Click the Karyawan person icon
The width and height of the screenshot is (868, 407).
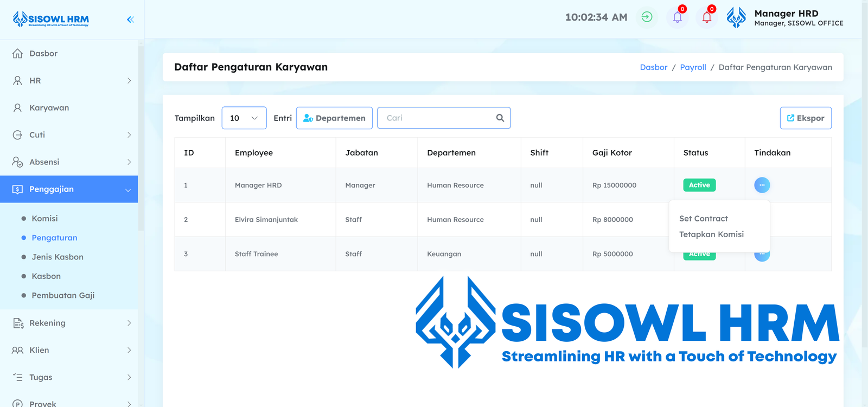pyautogui.click(x=17, y=107)
